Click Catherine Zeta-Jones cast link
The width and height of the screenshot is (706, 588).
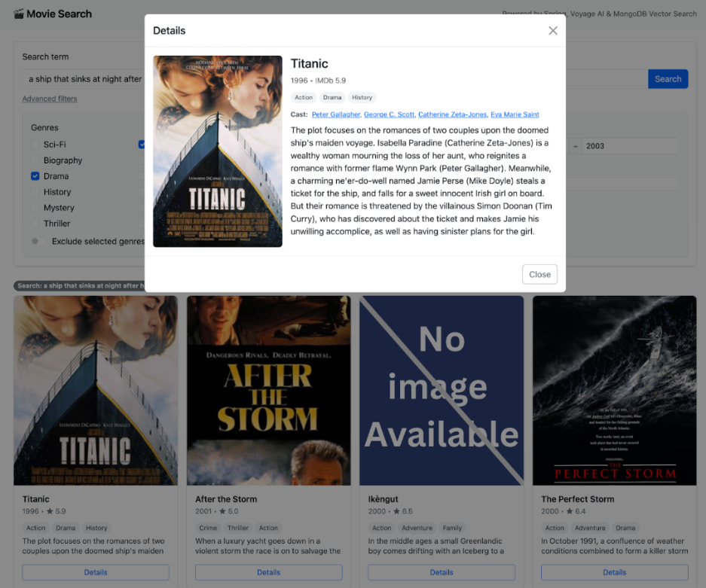click(x=452, y=114)
